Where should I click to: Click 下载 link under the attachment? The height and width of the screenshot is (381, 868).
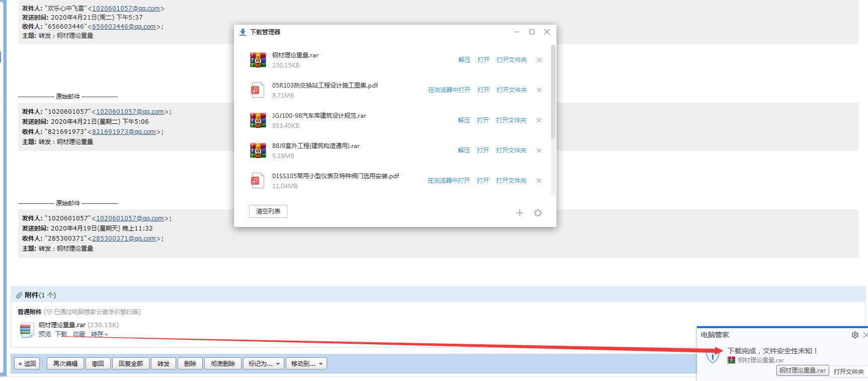(61, 334)
